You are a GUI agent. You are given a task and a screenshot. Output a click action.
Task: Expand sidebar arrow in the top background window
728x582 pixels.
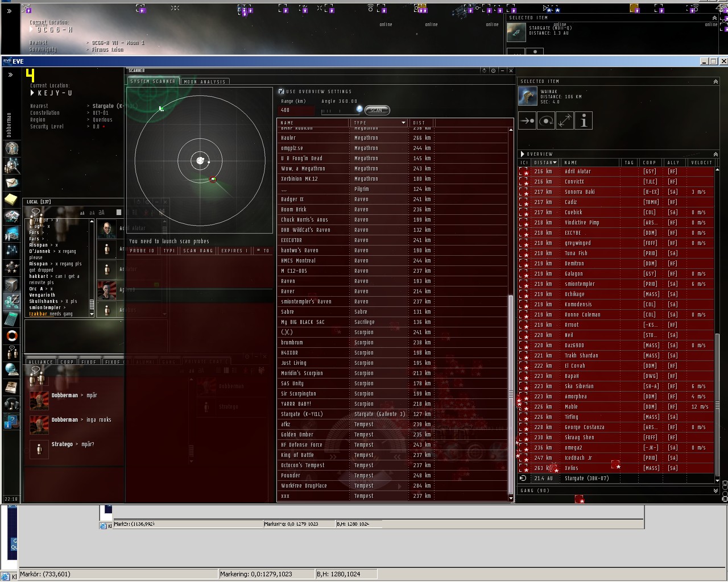9,11
